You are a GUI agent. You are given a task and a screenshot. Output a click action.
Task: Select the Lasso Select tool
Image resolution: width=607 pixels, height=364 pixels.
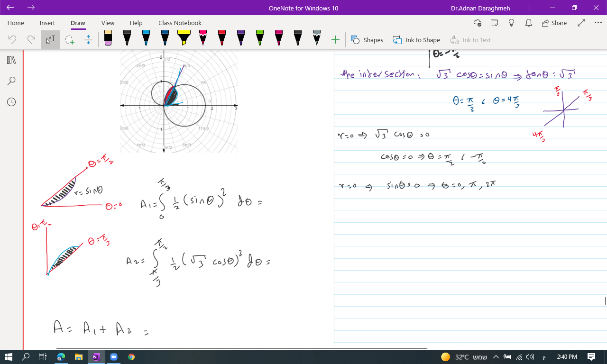pyautogui.click(x=70, y=40)
